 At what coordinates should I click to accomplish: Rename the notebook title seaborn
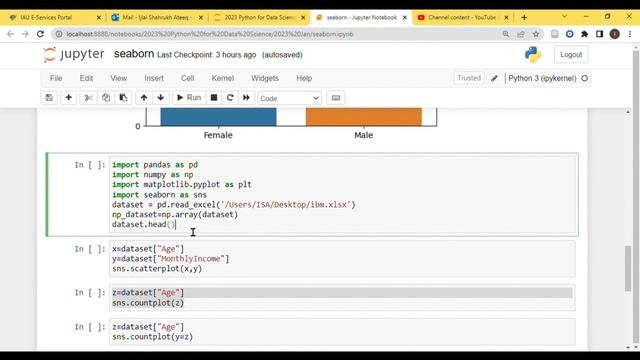[x=134, y=54]
